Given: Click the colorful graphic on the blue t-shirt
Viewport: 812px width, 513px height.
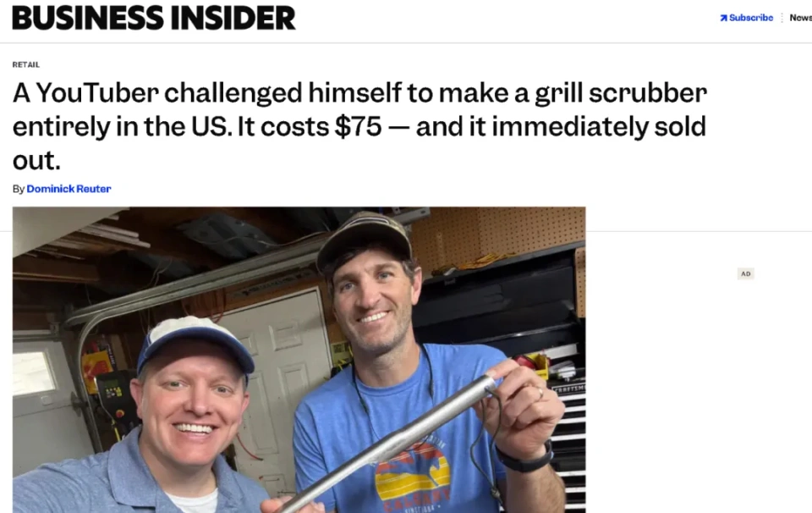Looking at the screenshot, I should point(413,472).
